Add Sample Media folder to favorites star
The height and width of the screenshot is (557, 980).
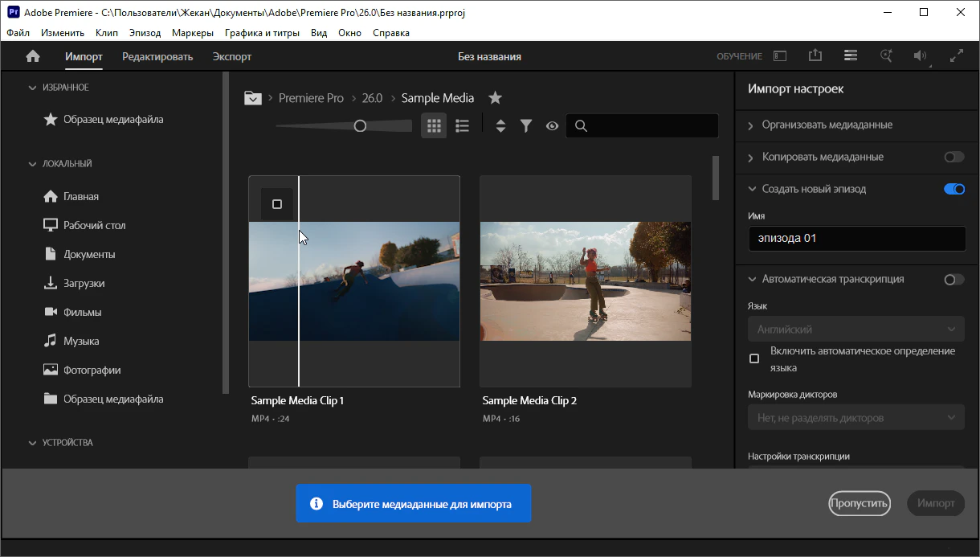pos(496,98)
